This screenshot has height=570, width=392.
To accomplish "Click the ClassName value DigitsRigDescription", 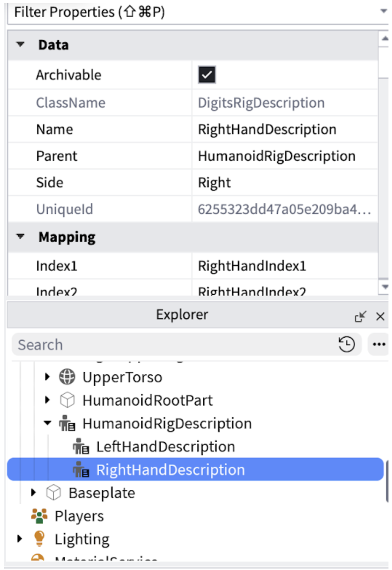I will coord(261,103).
